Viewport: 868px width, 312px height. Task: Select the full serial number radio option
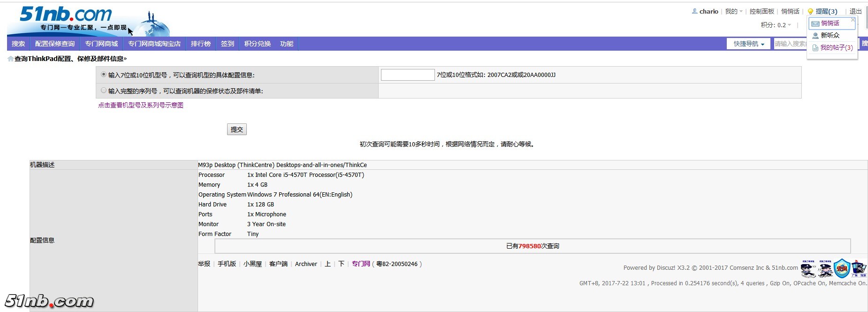(104, 91)
